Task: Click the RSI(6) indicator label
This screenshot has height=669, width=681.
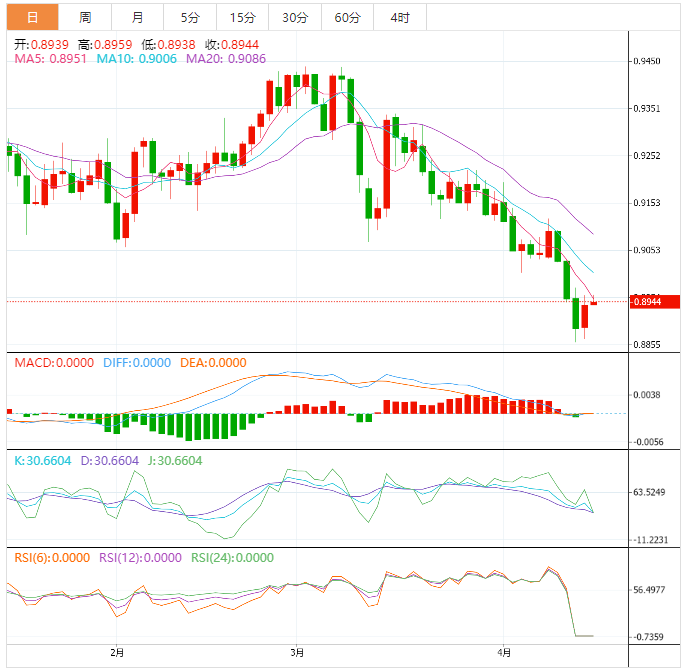Action: tap(52, 558)
